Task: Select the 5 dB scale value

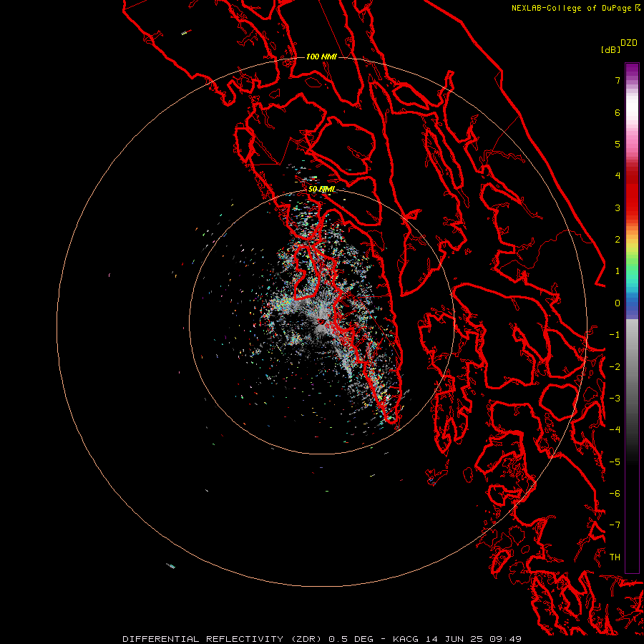Action: tap(618, 144)
